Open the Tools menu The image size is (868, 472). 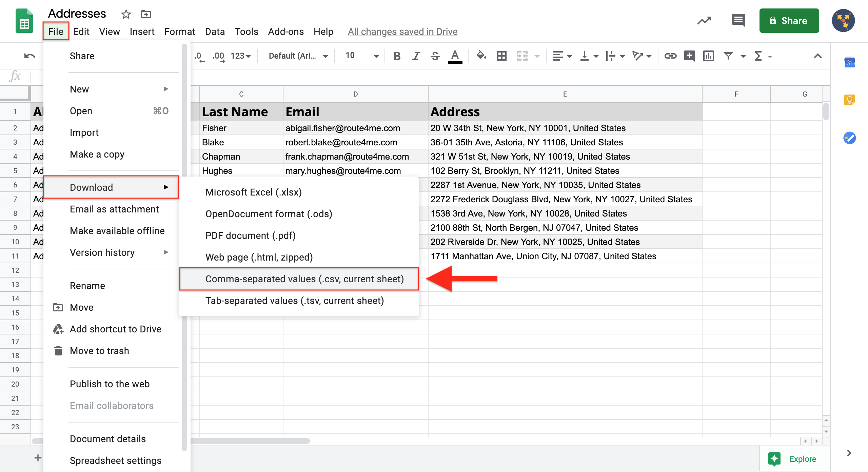(246, 31)
